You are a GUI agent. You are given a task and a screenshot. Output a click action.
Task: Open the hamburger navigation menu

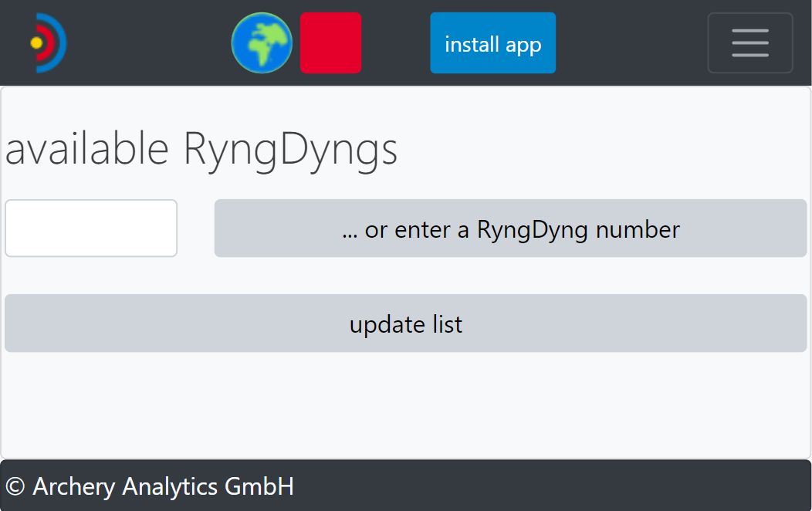(749, 43)
